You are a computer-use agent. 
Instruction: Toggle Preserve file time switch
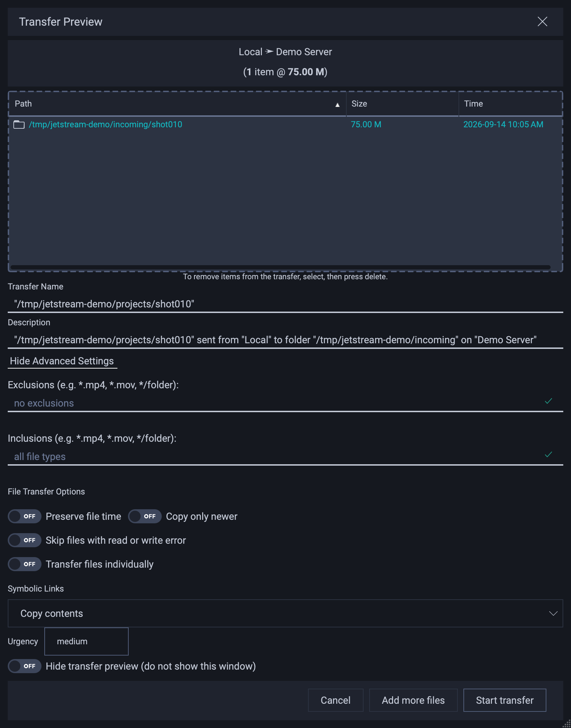25,516
